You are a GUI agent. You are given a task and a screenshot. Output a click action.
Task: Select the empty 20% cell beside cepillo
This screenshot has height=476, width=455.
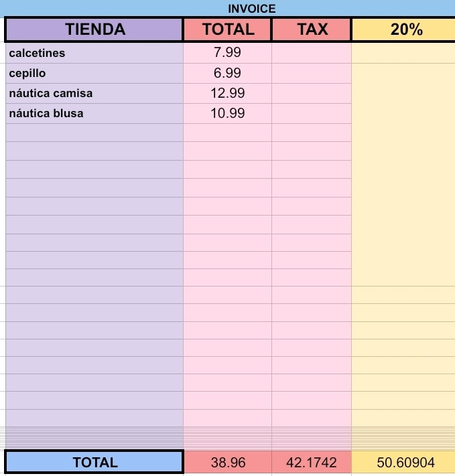403,74
